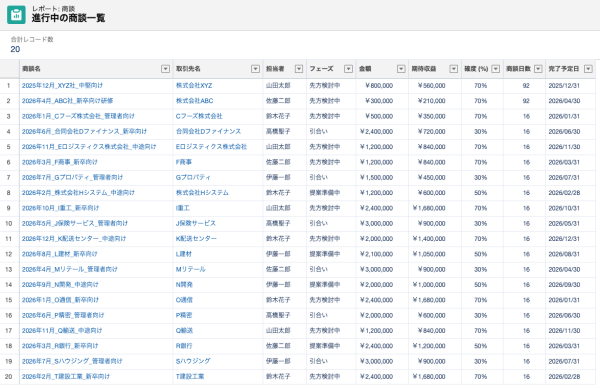The image size is (600, 388).
Task: Open the T建設工業 account link
Action: click(190, 377)
